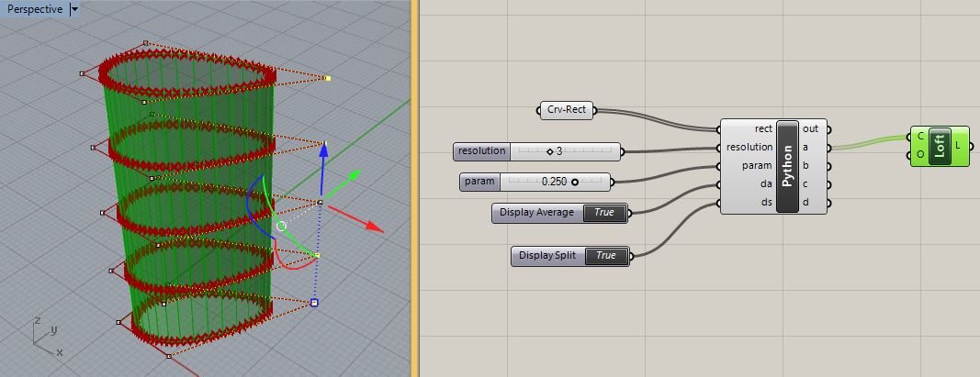Toggle Display Split boolean value
Image resolution: width=980 pixels, height=377 pixels.
tap(605, 255)
